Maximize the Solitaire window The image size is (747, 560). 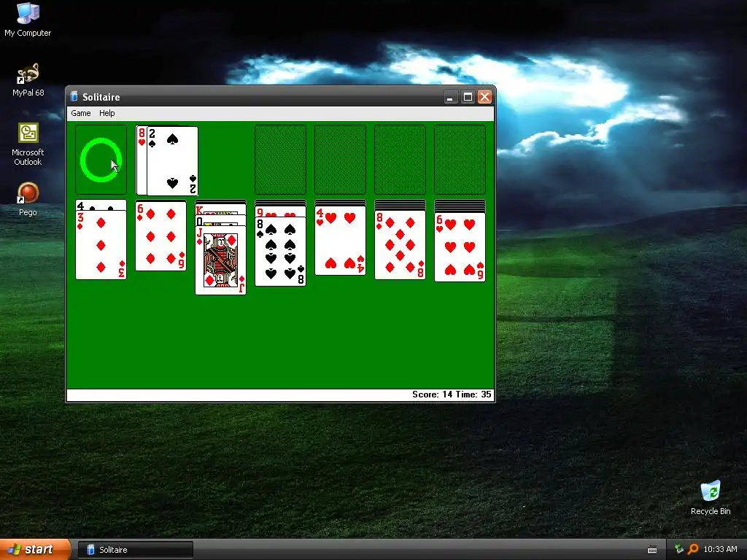(468, 97)
